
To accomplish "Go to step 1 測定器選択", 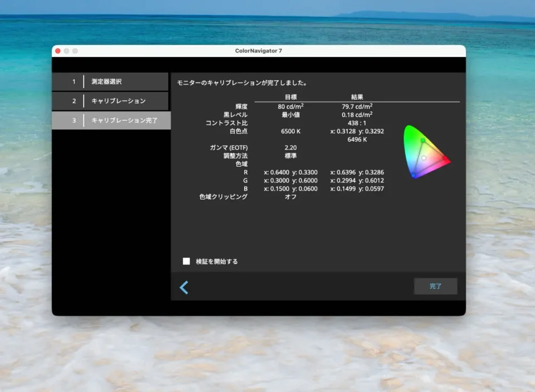I will 110,81.
